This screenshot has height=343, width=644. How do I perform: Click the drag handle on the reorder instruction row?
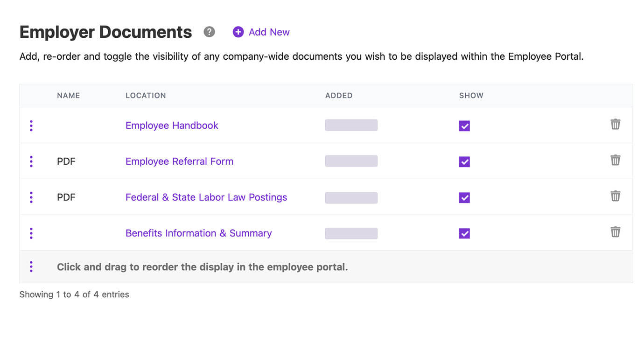pos(31,266)
